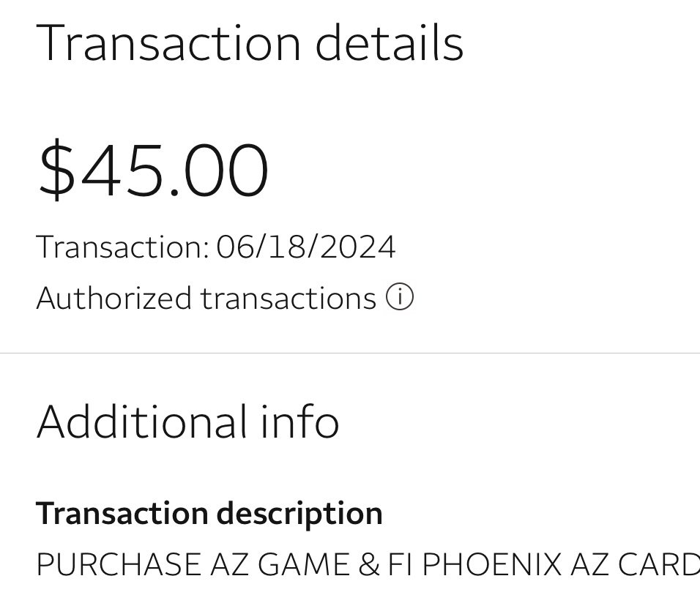Click the 'Transaction:' date label
The height and width of the screenshot is (595, 700).
click(123, 247)
